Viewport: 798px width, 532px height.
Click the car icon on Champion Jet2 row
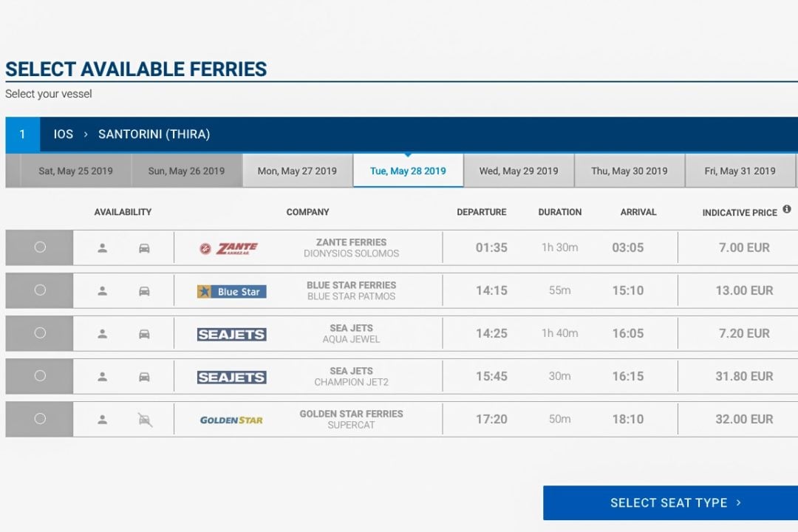[144, 377]
